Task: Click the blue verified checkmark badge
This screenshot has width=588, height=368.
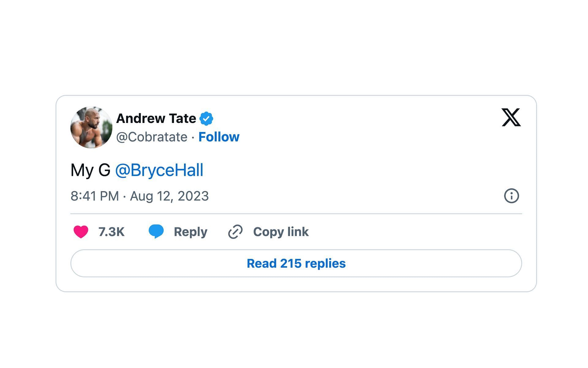Action: pyautogui.click(x=206, y=118)
